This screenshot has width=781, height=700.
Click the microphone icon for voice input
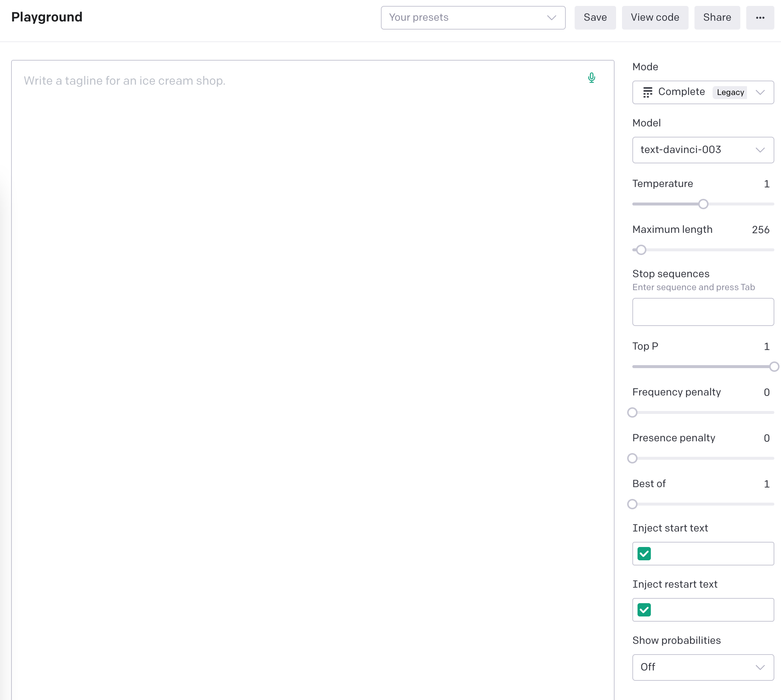pyautogui.click(x=591, y=78)
